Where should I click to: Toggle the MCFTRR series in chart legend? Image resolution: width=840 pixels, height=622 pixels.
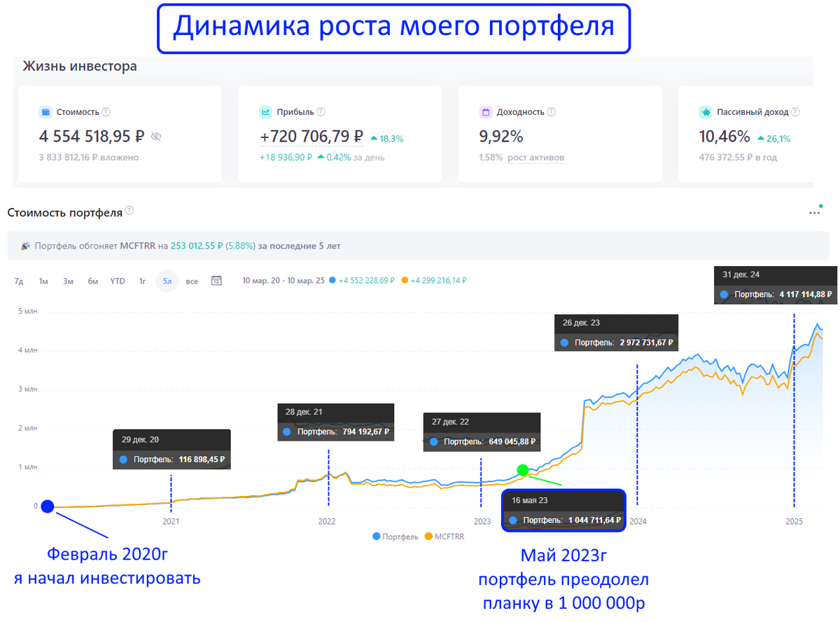click(444, 537)
